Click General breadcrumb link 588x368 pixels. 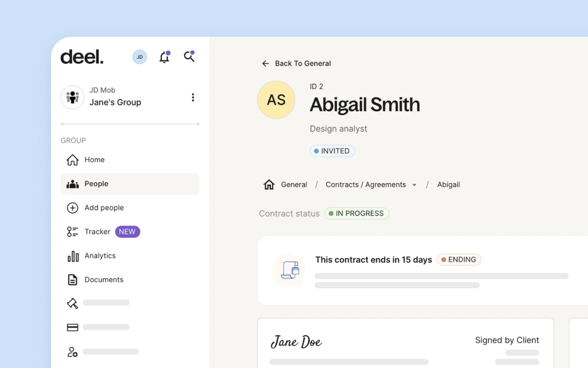coord(294,185)
